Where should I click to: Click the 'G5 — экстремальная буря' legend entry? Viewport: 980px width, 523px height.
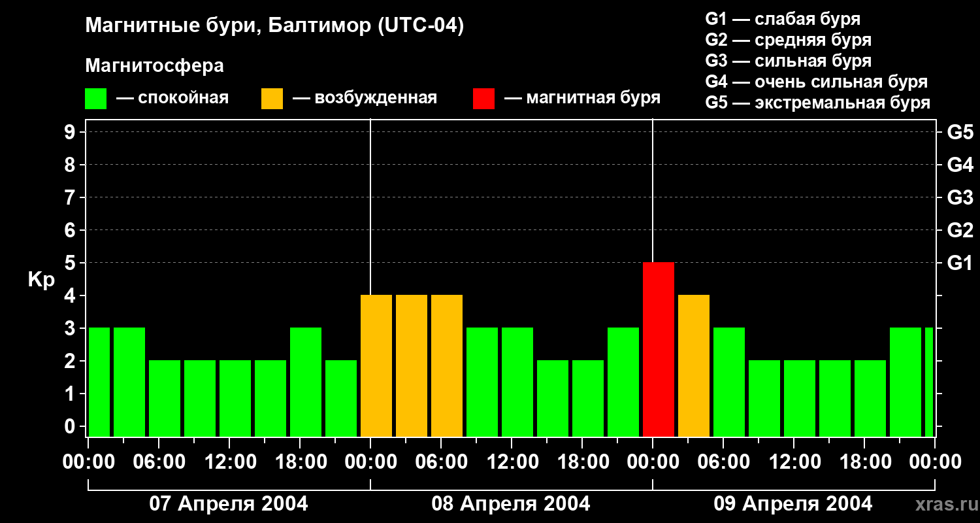[818, 103]
